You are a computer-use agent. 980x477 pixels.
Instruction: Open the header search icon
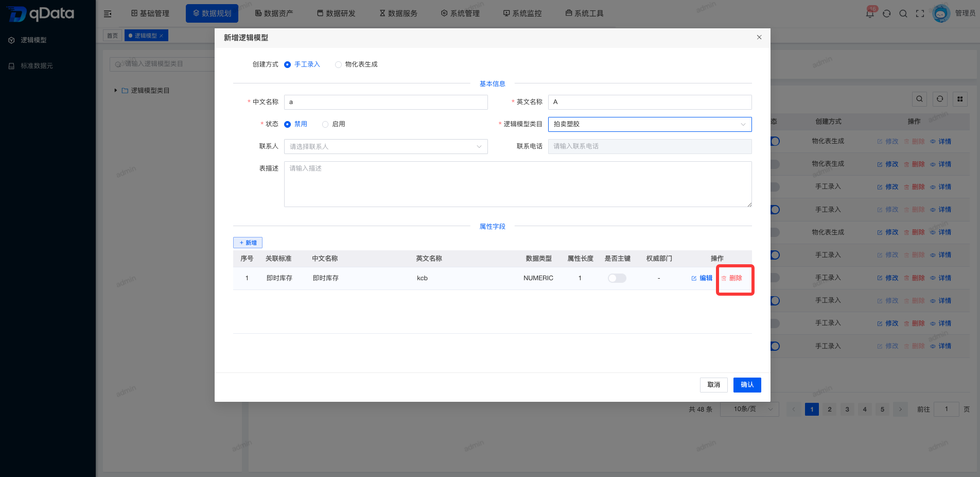point(903,14)
